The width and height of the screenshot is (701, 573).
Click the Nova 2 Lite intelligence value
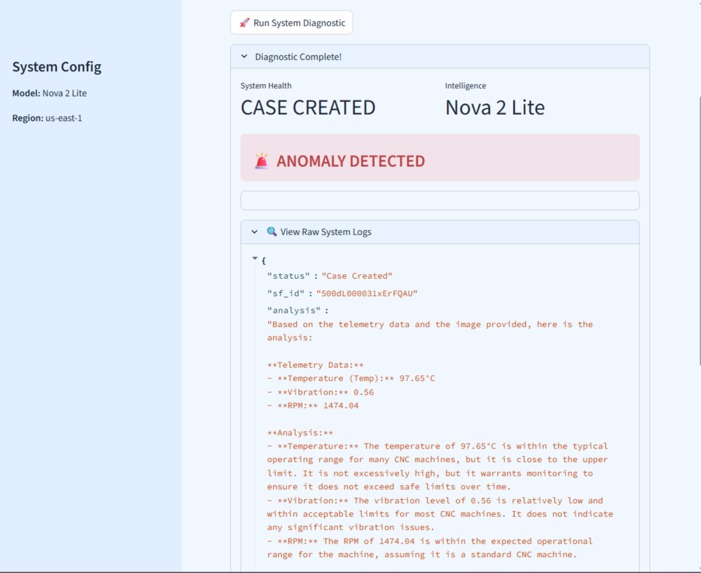[495, 108]
